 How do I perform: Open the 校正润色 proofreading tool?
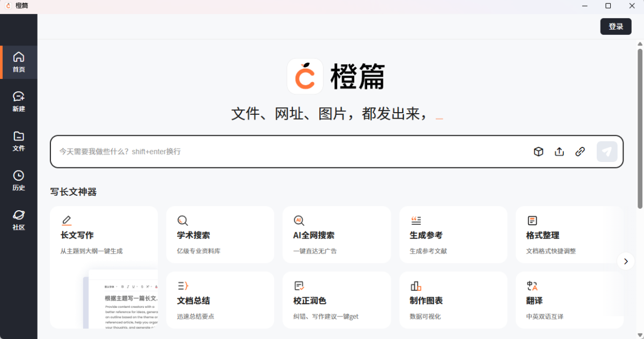[x=336, y=300]
